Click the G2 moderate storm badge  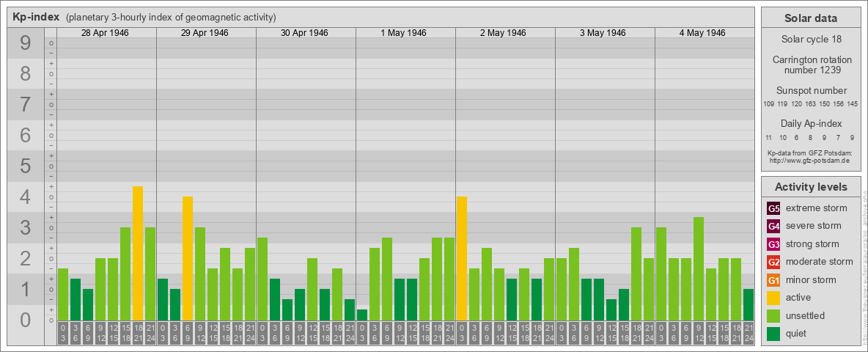click(774, 262)
